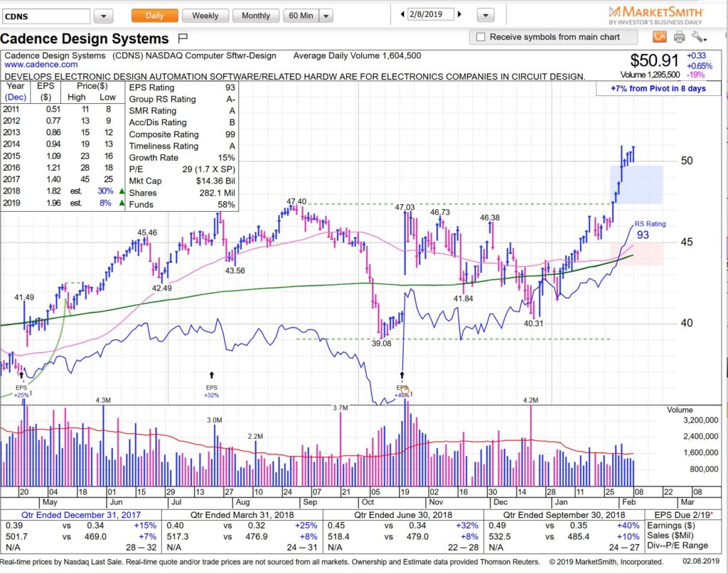Open the orange chart icon in top-right toolbar

pyautogui.click(x=659, y=37)
